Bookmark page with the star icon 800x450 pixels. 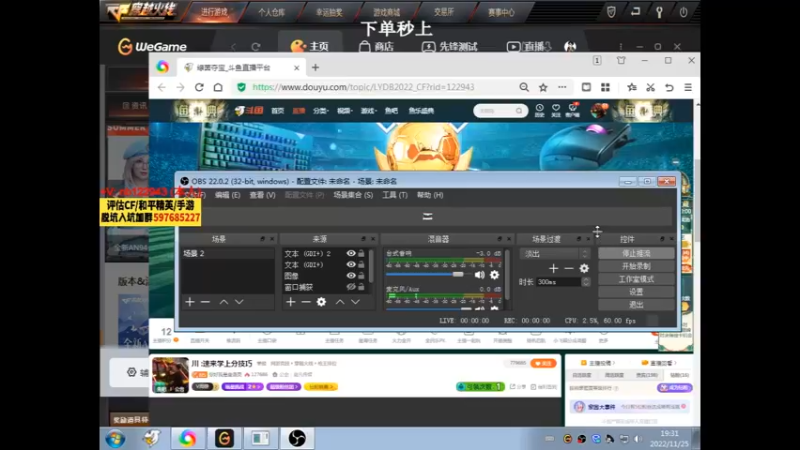(x=543, y=87)
